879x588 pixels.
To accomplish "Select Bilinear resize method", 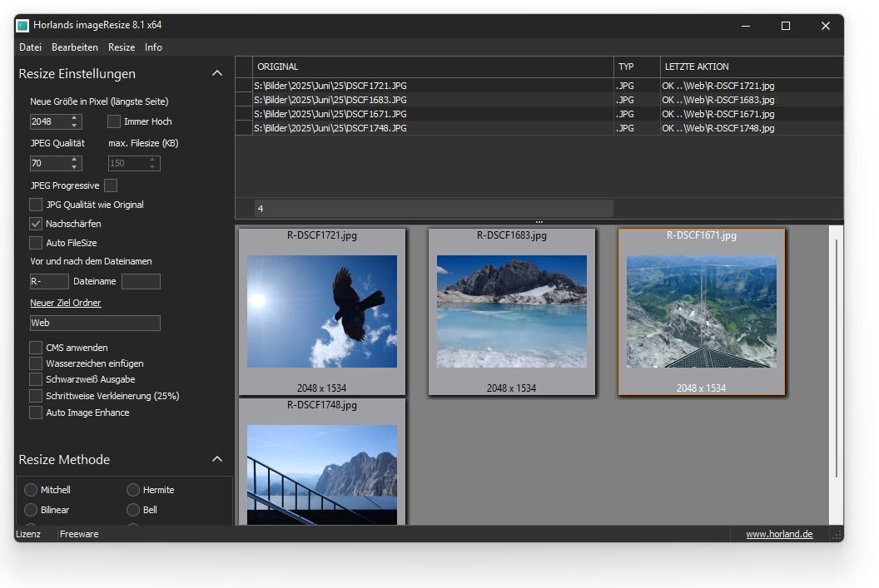I will tap(31, 510).
